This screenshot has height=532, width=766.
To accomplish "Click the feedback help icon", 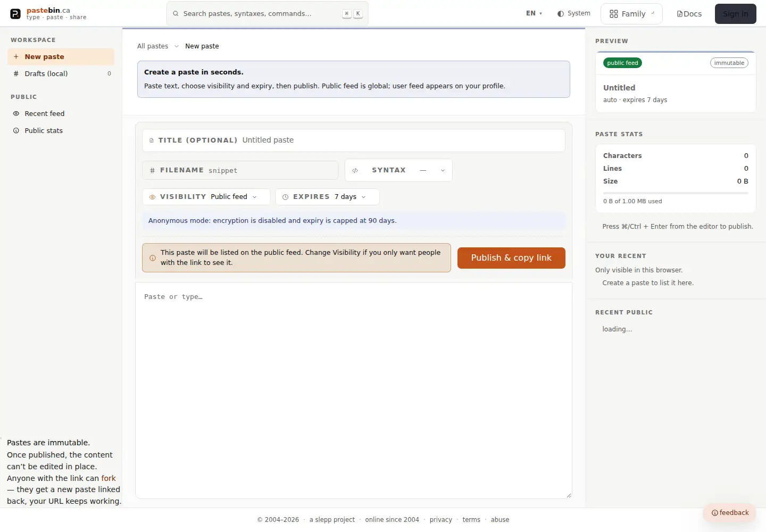I will coord(715,513).
